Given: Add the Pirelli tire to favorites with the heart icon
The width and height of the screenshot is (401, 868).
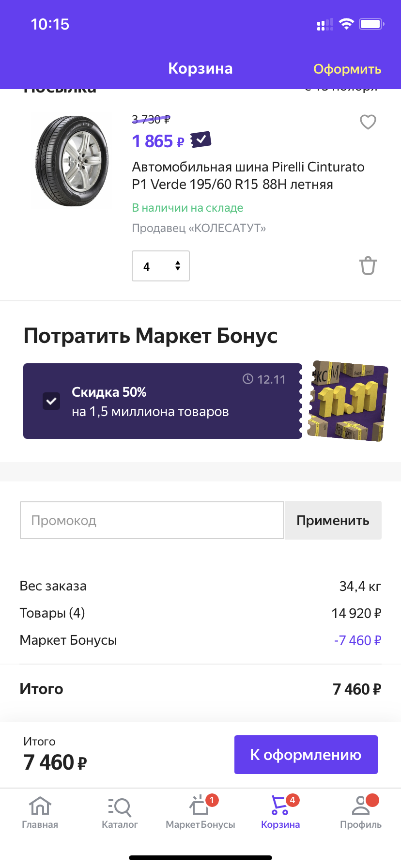Looking at the screenshot, I should pyautogui.click(x=368, y=122).
